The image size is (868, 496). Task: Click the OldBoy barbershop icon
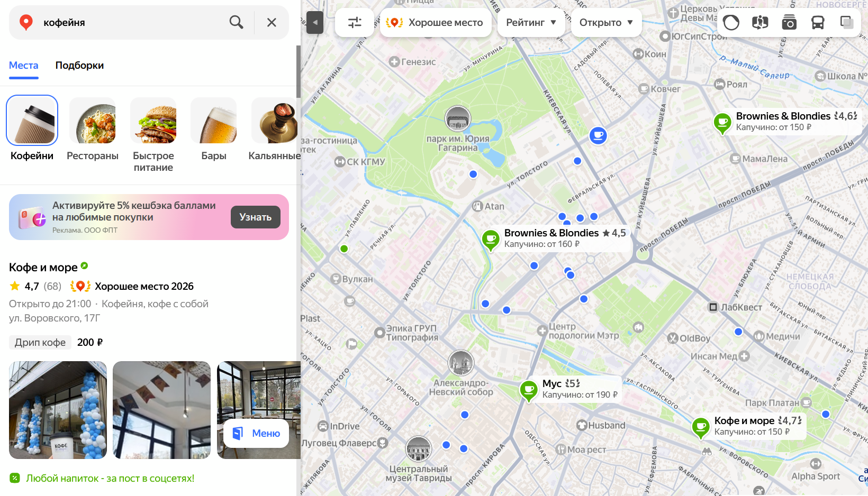click(x=673, y=338)
